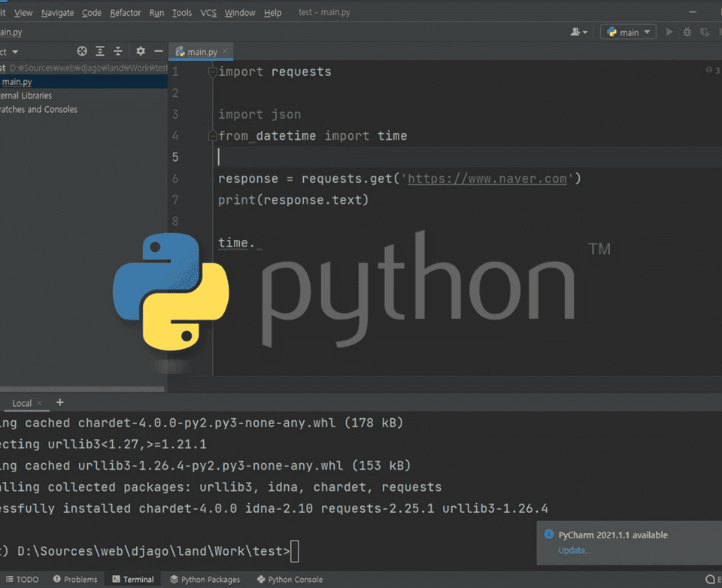
Task: Click the user account icon in toolbar
Action: [x=578, y=32]
